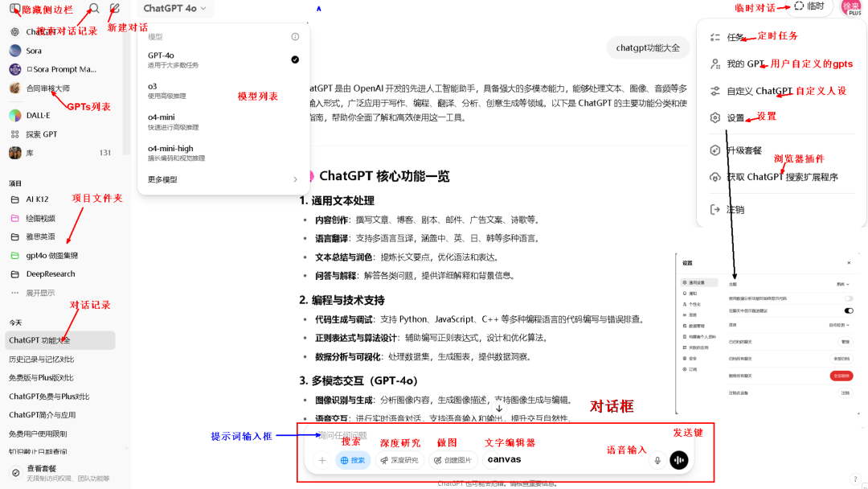The image size is (868, 489).
Task: Click the 管理 archived chats button in settings
Action: 845,342
